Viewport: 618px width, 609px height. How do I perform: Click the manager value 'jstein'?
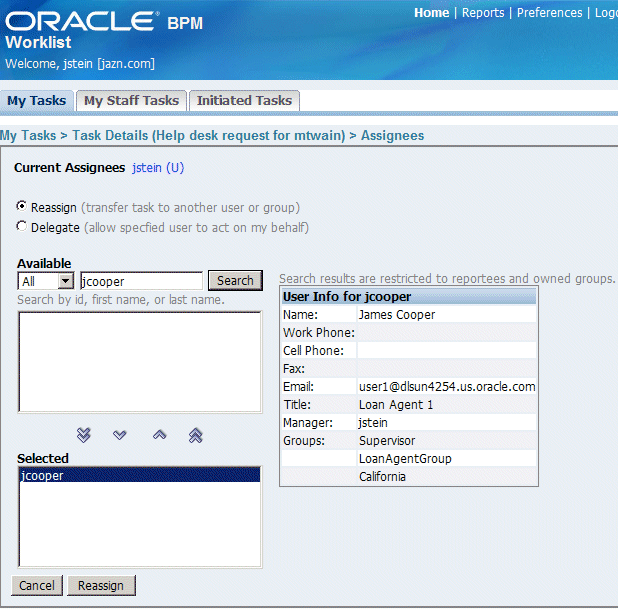373,423
